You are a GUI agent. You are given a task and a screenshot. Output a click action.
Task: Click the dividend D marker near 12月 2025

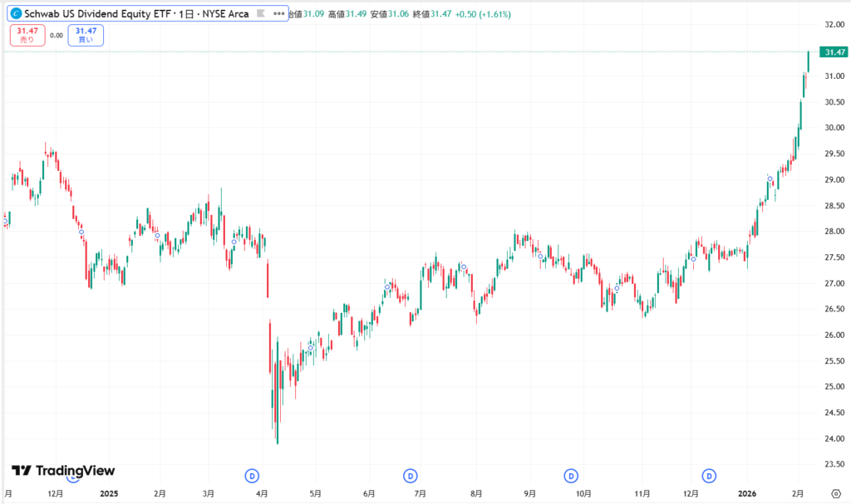click(709, 476)
